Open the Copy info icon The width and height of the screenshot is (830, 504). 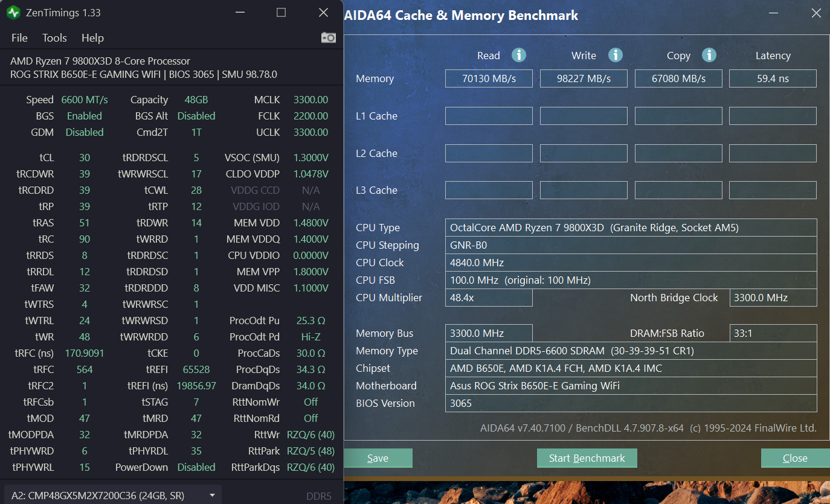click(x=709, y=55)
